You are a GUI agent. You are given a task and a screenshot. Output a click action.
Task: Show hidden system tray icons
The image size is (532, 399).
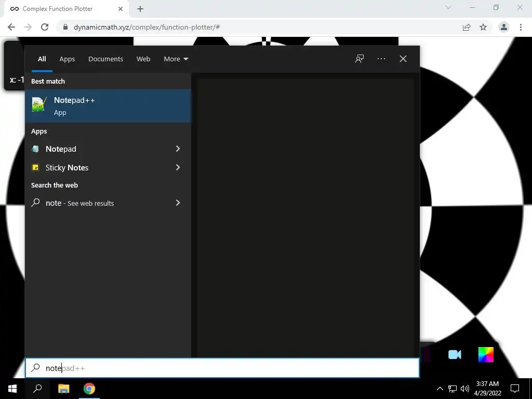(x=440, y=389)
